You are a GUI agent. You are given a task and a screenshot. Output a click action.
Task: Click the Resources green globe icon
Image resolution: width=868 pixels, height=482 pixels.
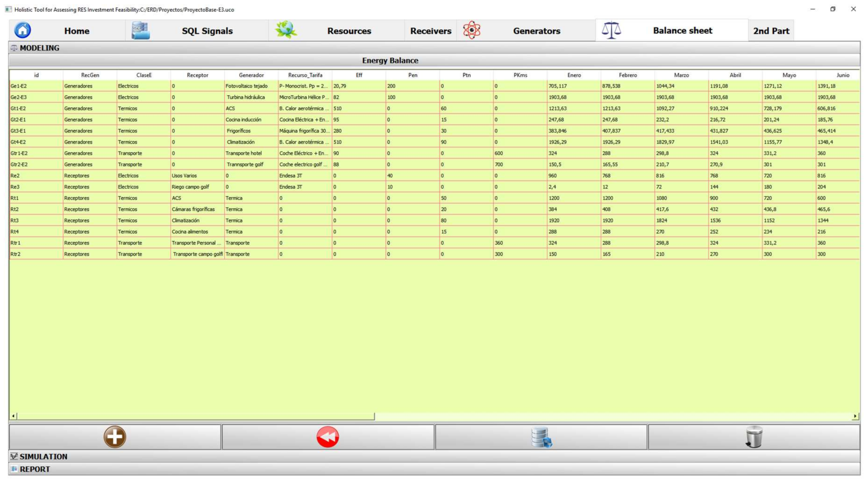pyautogui.click(x=286, y=30)
